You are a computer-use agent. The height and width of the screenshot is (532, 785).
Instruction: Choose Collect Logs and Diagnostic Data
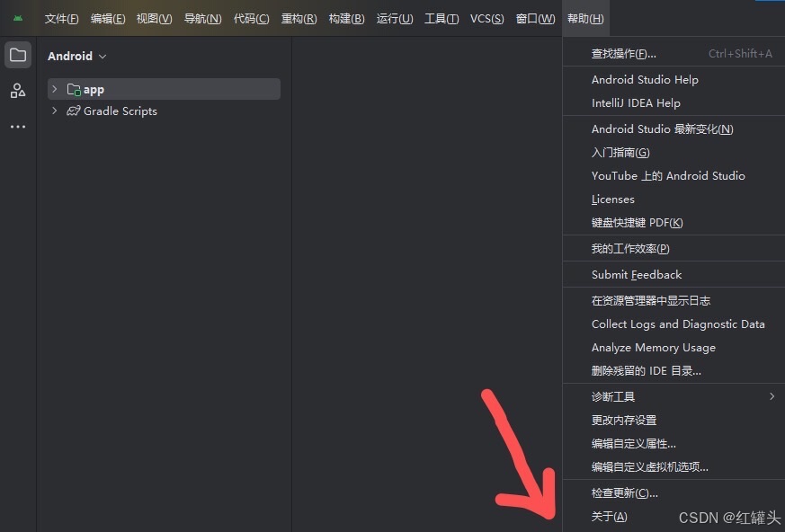point(673,324)
